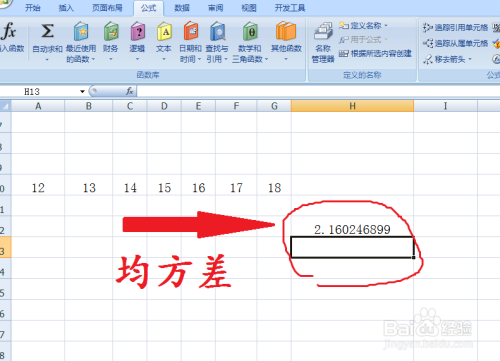Switch to the Developer (开发工具) tab
Screen dimensions: 500x361
point(290,8)
